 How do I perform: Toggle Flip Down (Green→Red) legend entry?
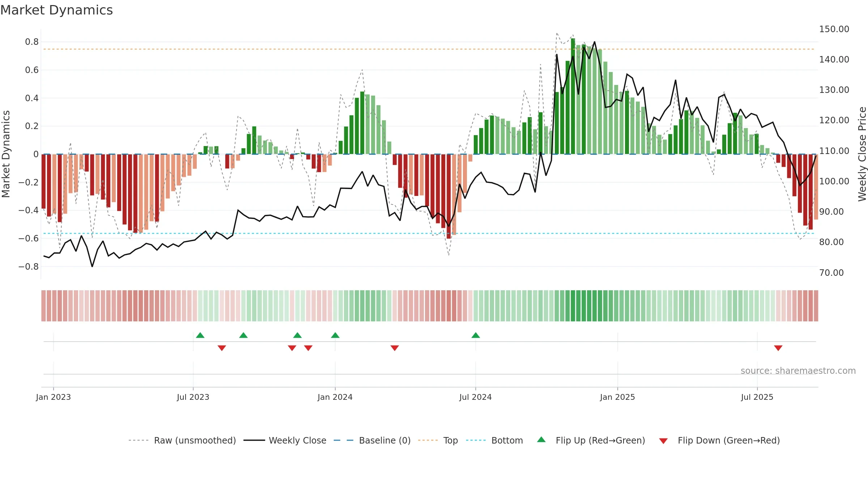[x=719, y=440]
